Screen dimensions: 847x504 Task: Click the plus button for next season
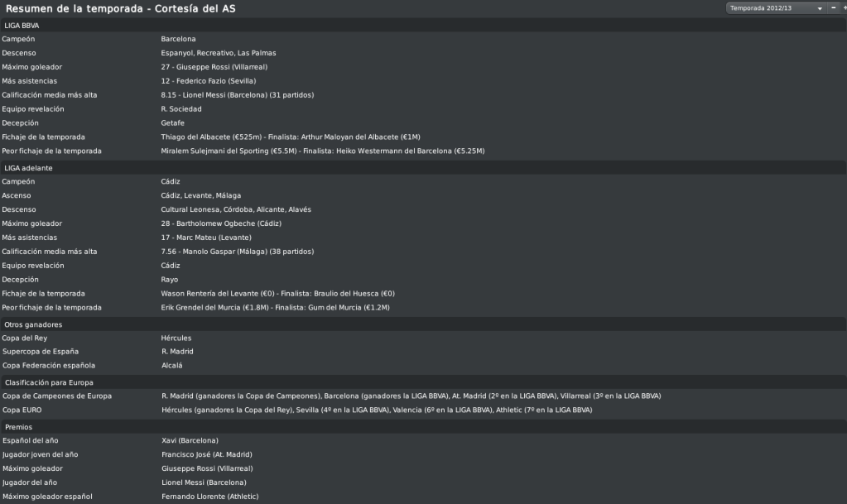845,8
